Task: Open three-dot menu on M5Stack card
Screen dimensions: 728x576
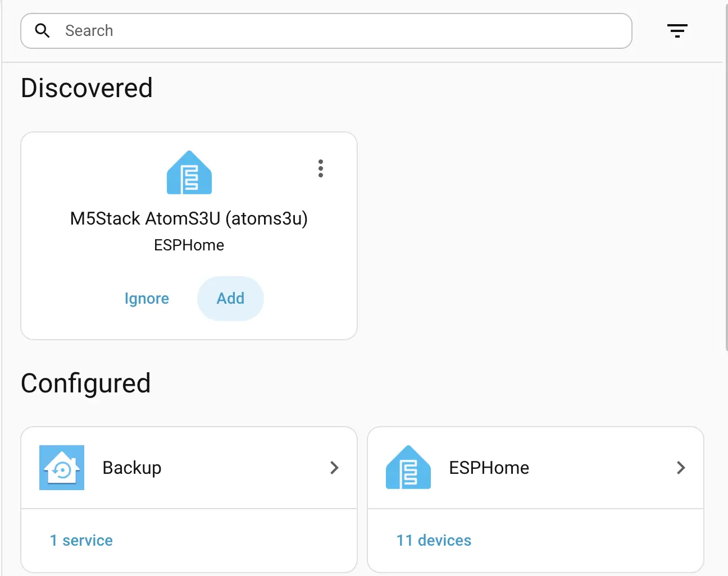Action: point(321,168)
